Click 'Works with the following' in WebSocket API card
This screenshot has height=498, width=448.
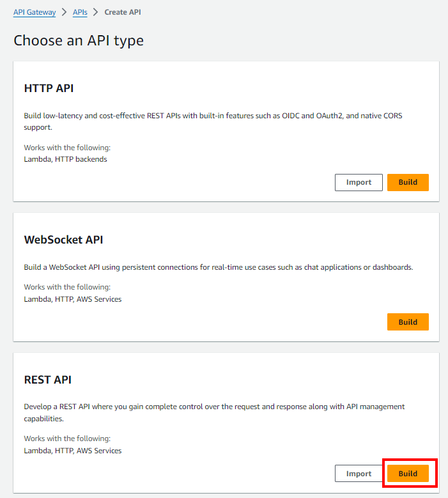[x=67, y=288]
